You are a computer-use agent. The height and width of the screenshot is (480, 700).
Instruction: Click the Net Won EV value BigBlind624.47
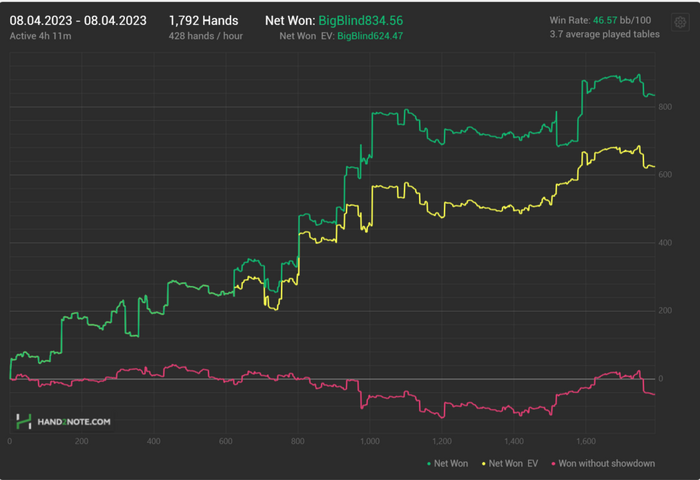(x=370, y=36)
